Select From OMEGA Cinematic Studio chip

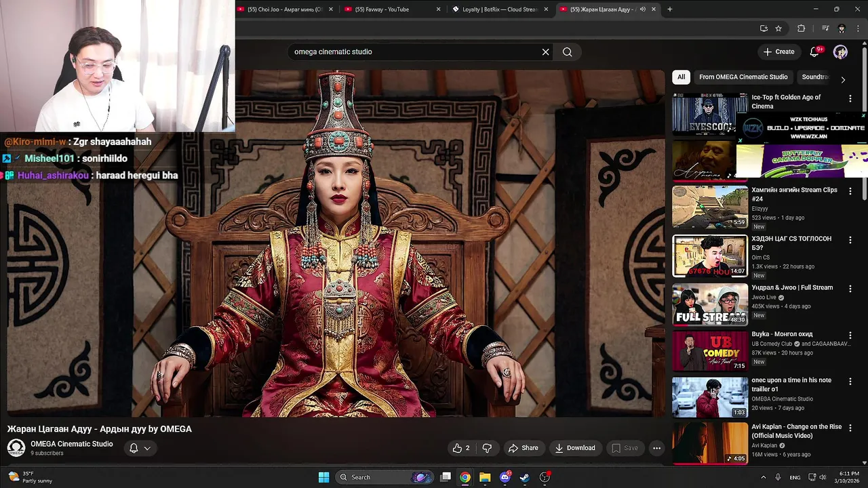tap(743, 77)
